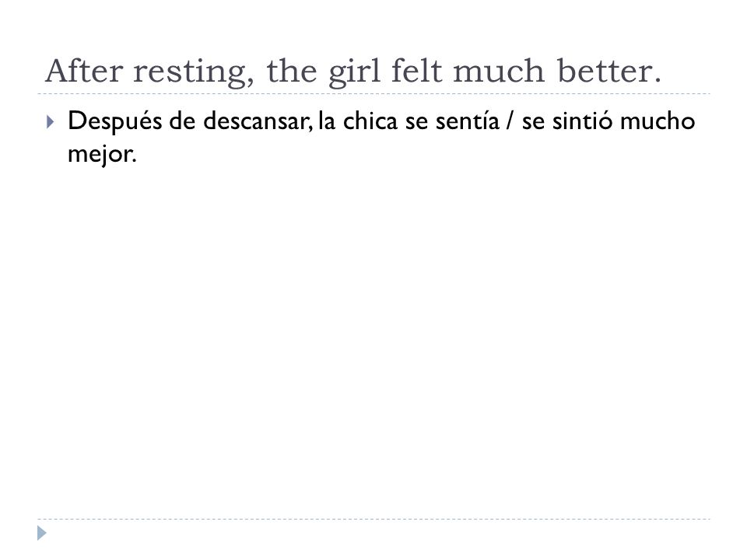Click the word "girl" in the title
This screenshot has width=747, height=560.
pos(354,72)
